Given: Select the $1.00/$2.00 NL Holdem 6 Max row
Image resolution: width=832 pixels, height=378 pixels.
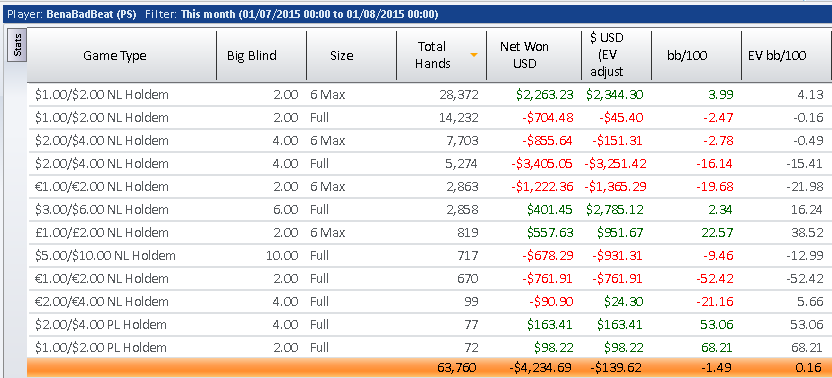Looking at the screenshot, I should [429, 94].
